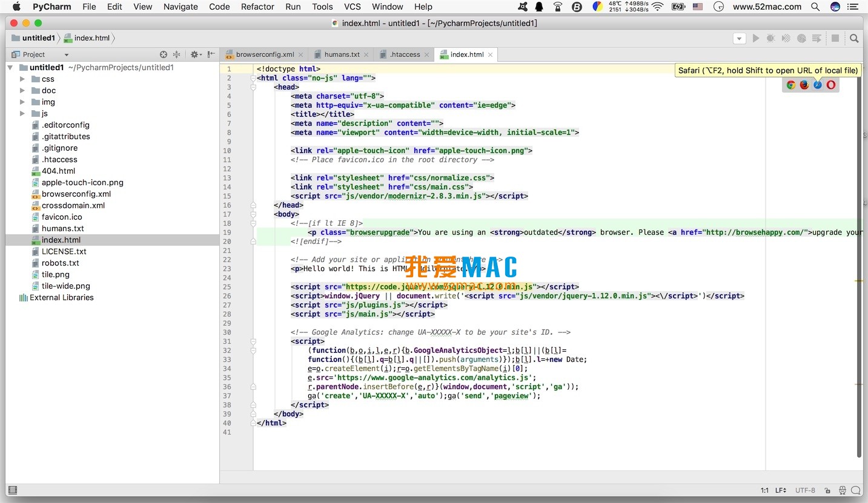
Task: Select robots.txt in project tree
Action: pyautogui.click(x=60, y=263)
